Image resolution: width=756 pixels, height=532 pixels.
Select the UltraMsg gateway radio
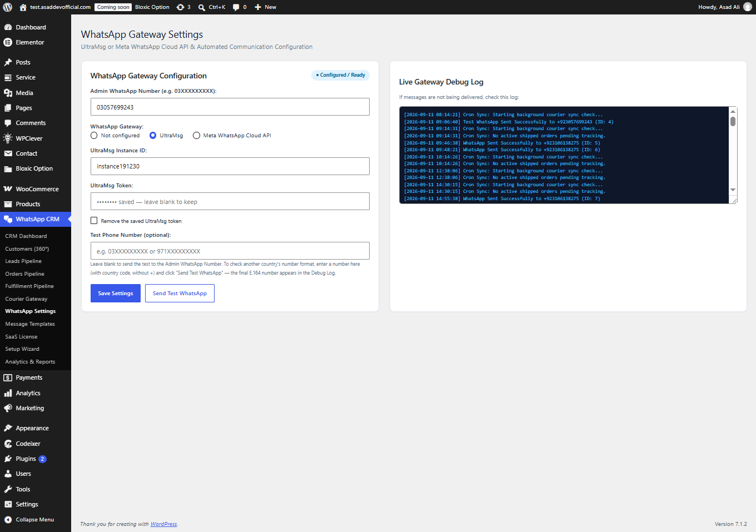coord(153,136)
